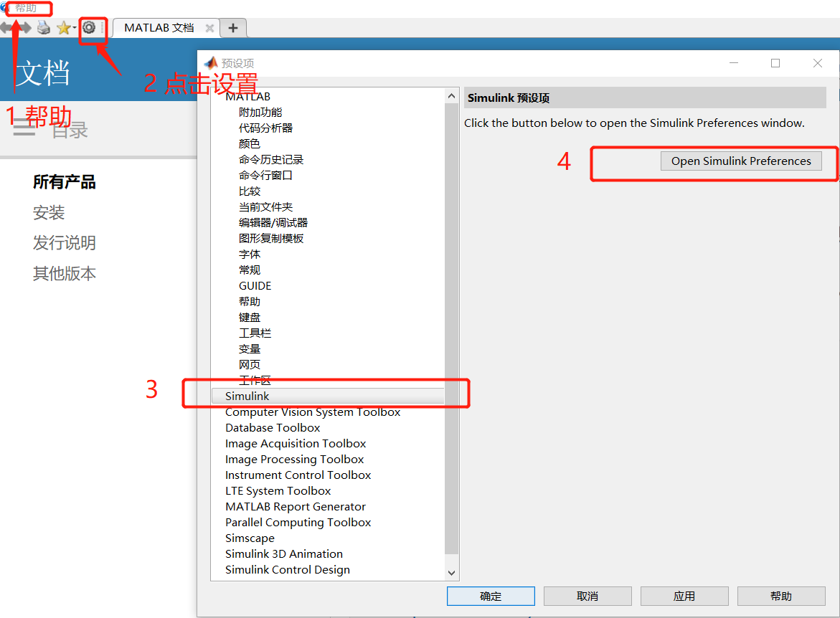Select 当前文件夹 preferences entry
This screenshot has width=840, height=618.
(265, 206)
